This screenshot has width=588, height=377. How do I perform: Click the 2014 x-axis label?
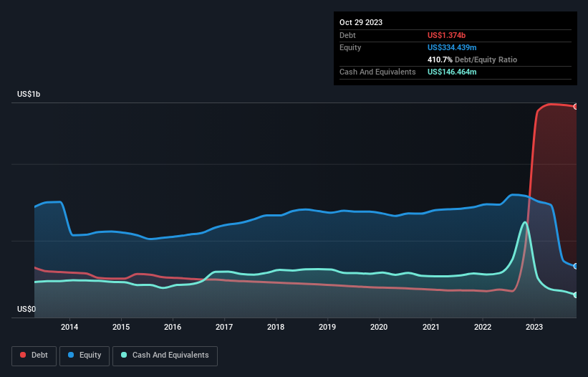pos(69,327)
